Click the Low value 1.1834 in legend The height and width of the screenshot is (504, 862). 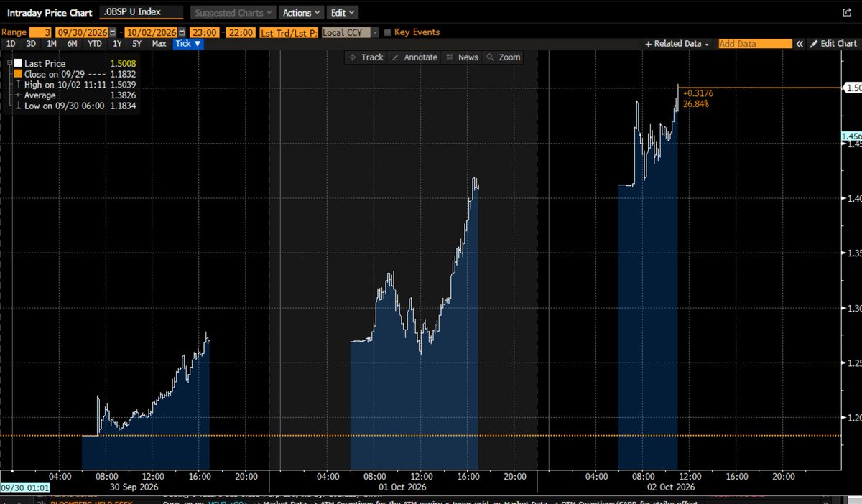tap(123, 106)
